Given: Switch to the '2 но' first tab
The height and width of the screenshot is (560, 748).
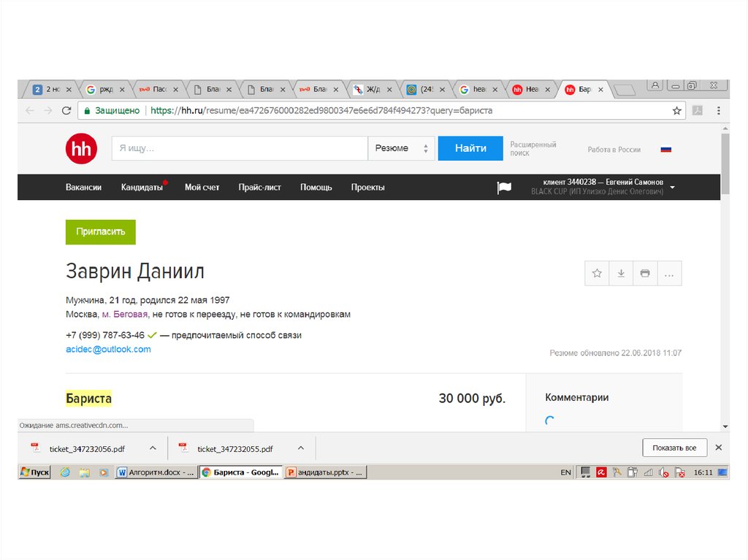Looking at the screenshot, I should point(51,90).
